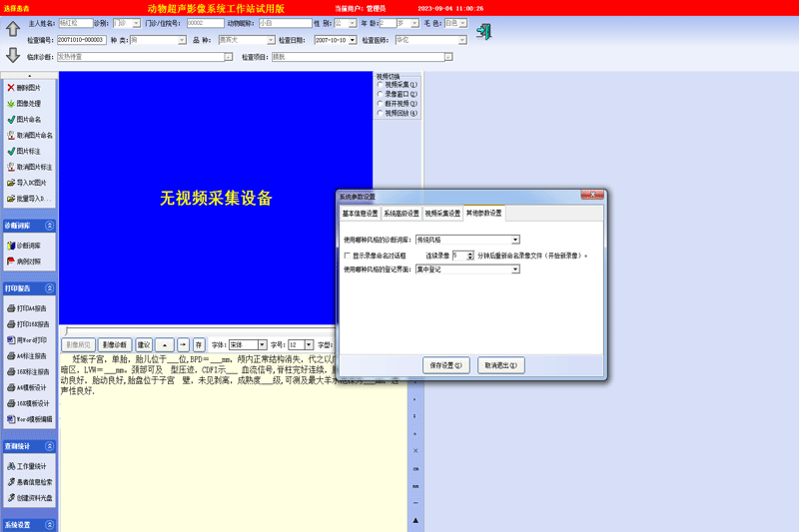Click A4标注报告 printer item
The image size is (799, 532).
click(27, 356)
